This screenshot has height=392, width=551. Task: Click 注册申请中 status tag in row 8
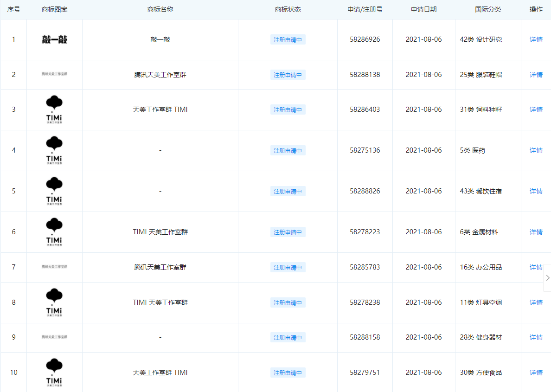click(288, 303)
